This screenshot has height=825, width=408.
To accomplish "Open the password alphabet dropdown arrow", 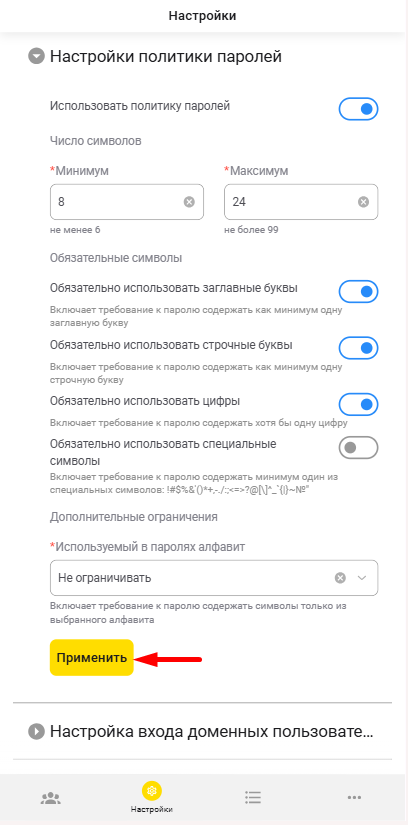I will (362, 578).
